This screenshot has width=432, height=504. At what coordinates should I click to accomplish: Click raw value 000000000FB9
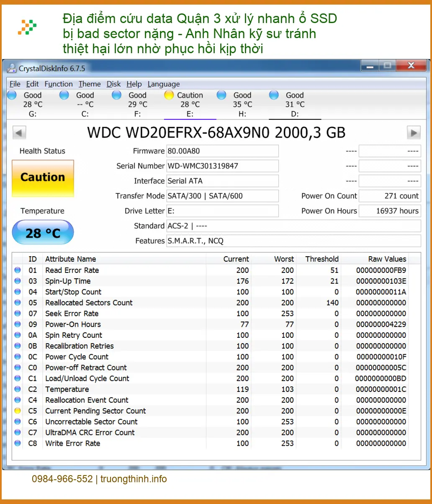[381, 270]
